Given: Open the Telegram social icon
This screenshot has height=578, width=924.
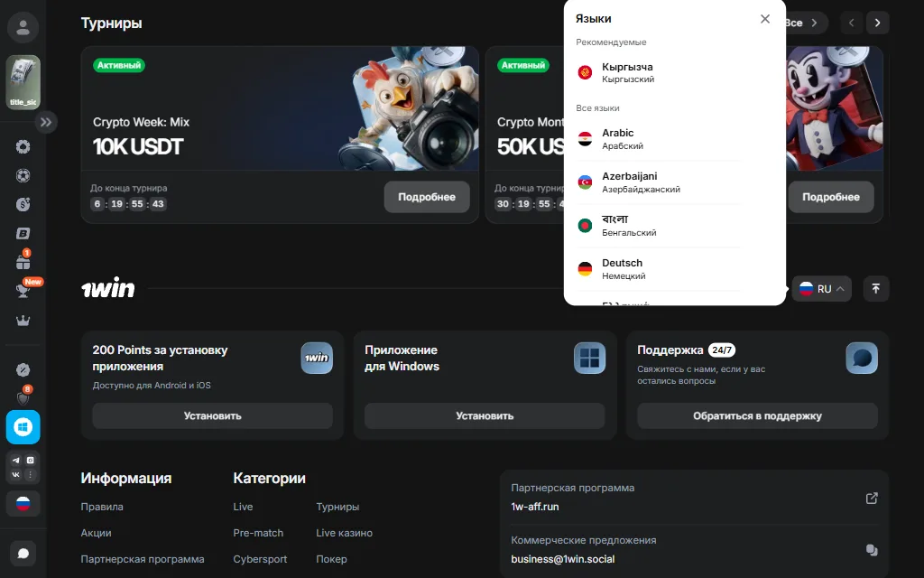Looking at the screenshot, I should (16, 460).
